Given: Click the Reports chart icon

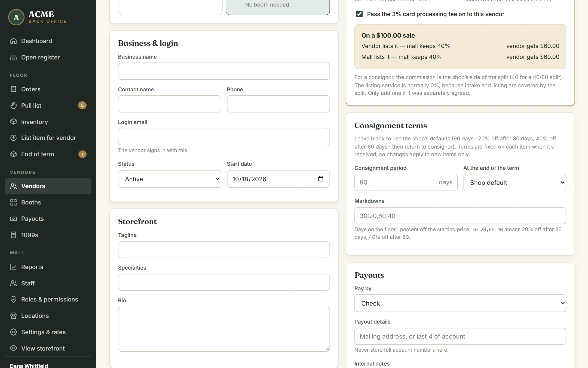Looking at the screenshot, I should pos(13,267).
